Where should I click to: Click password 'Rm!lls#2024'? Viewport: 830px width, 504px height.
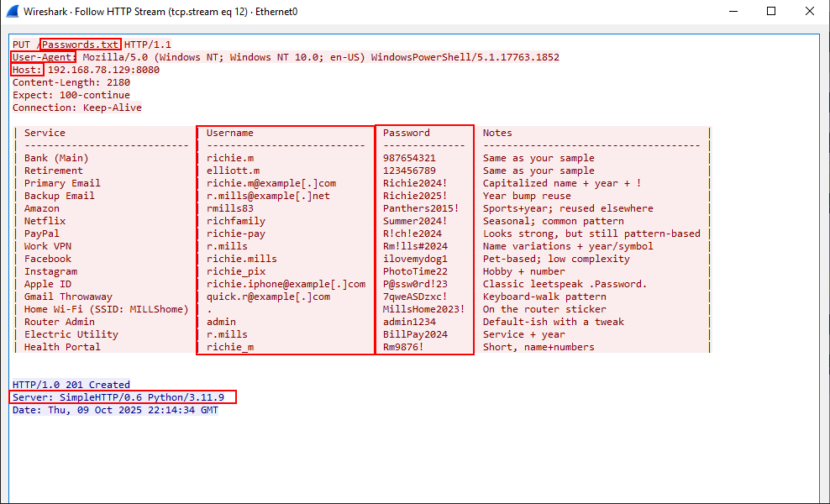[x=416, y=246]
